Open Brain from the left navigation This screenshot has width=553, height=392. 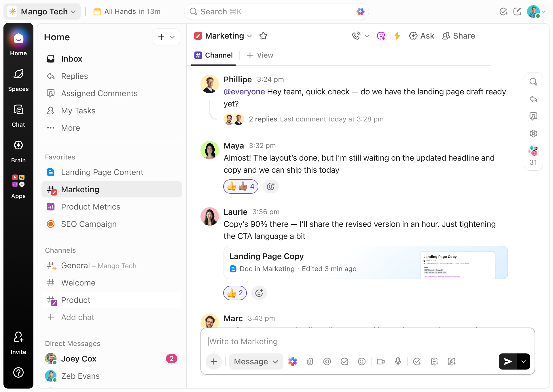pos(18,150)
